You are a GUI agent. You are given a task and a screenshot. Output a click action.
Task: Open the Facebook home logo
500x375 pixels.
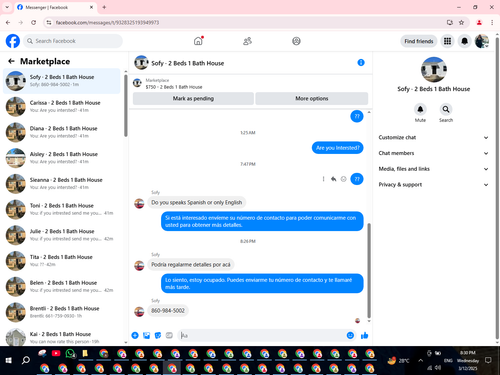tap(13, 41)
